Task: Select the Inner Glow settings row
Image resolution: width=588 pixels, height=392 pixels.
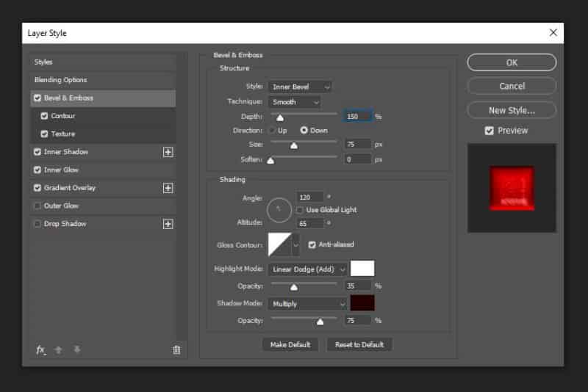Action: pyautogui.click(x=103, y=170)
